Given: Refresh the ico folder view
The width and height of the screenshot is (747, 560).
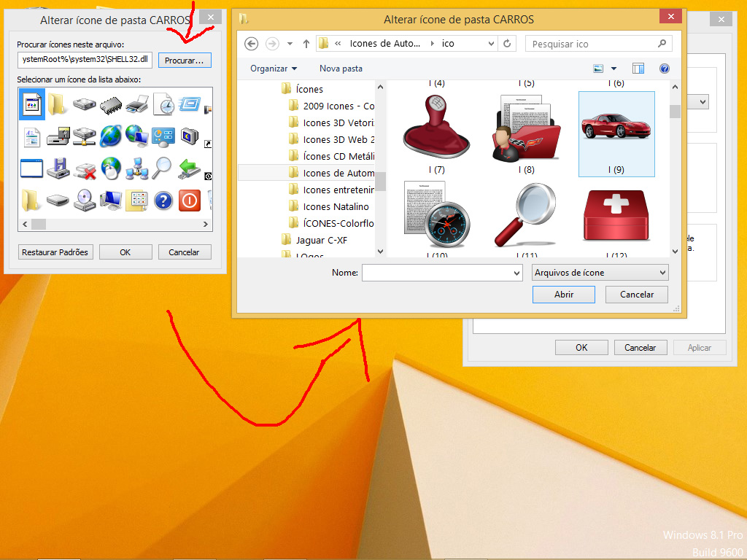Looking at the screenshot, I should [x=508, y=43].
